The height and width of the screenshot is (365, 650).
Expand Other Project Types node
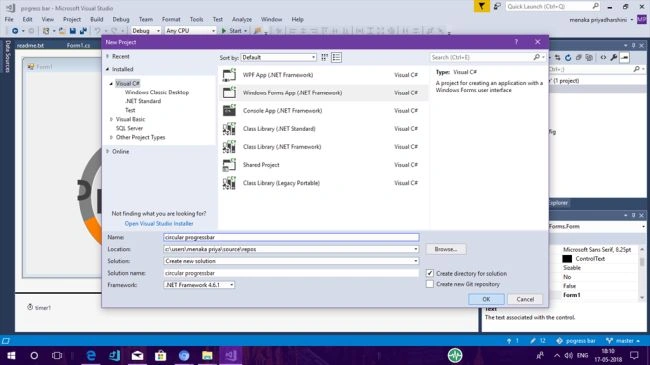111,137
